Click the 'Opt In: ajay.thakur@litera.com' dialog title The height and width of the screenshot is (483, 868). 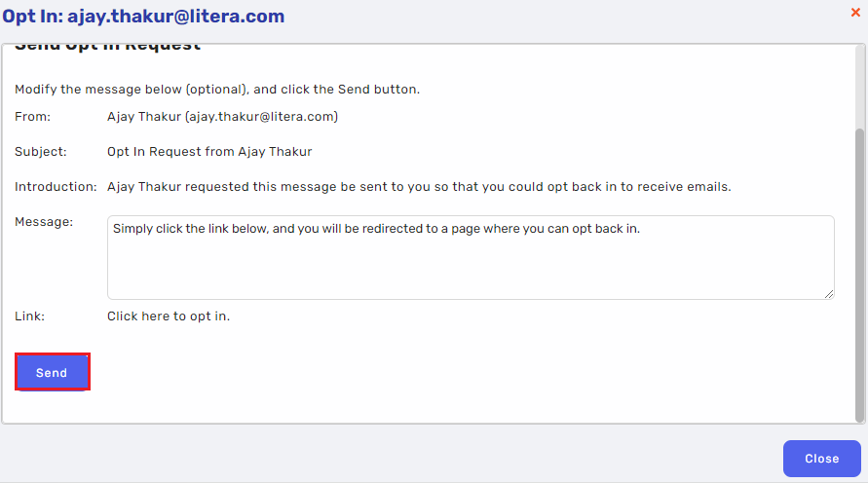(x=143, y=16)
